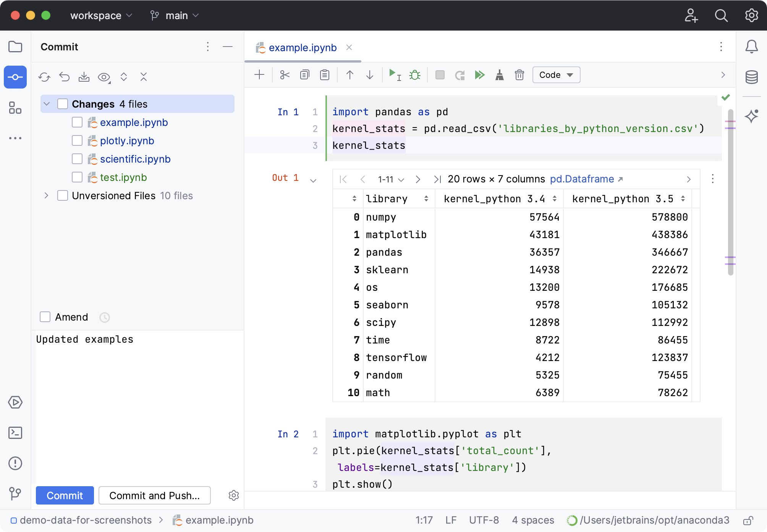Go to next dataframe page
Image resolution: width=767 pixels, height=532 pixels.
coord(418,179)
